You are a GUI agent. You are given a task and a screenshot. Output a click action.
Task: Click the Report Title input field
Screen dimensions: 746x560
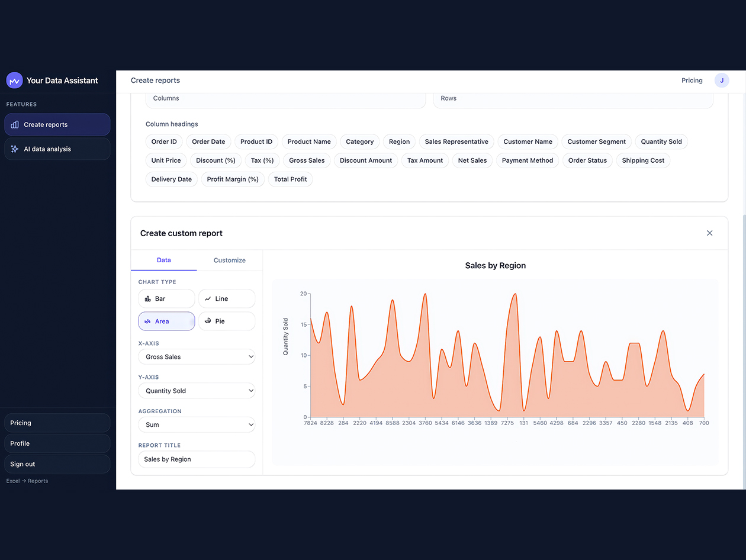[x=197, y=459]
